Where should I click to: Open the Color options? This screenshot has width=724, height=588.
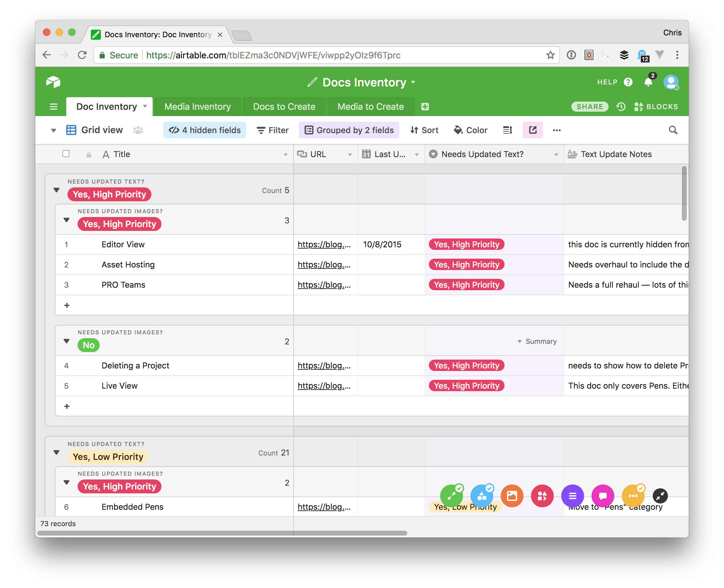[470, 130]
